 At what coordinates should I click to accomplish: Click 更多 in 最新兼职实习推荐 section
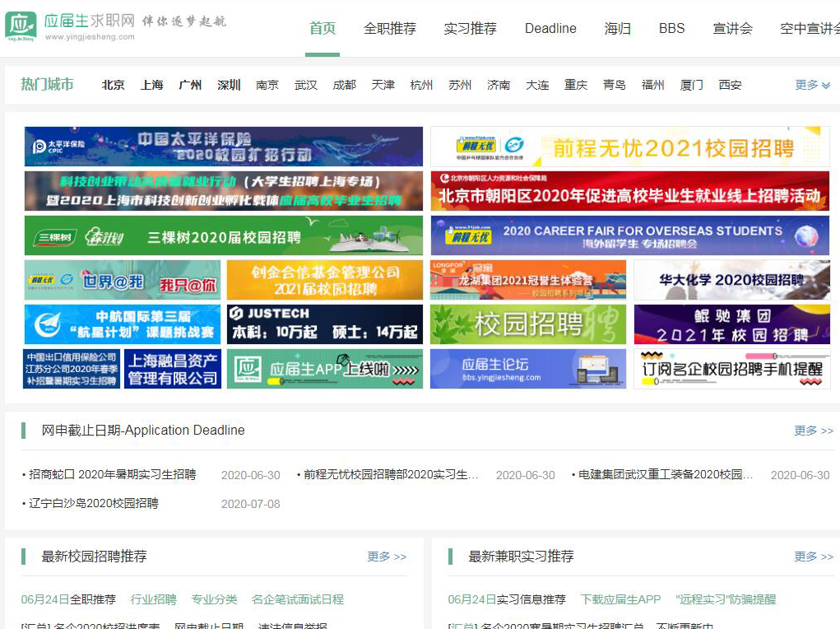[x=813, y=557]
